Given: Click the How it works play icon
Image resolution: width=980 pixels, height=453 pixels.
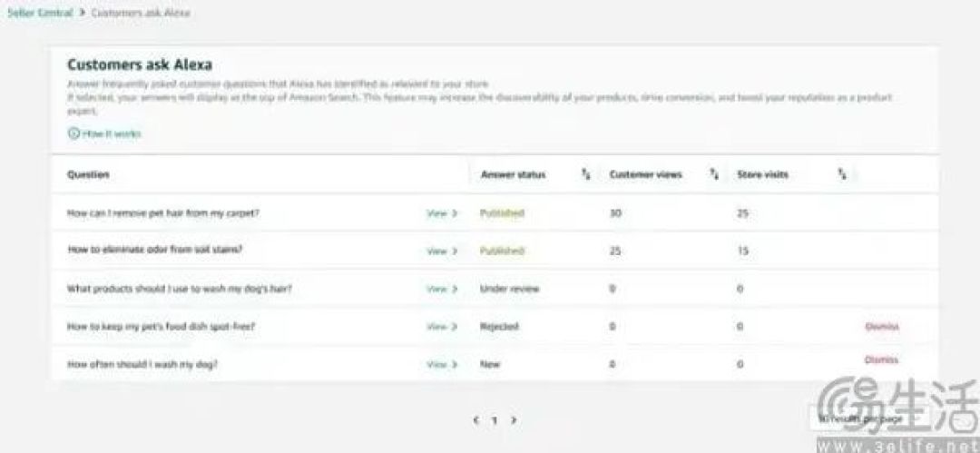Looking at the screenshot, I should coord(73,133).
